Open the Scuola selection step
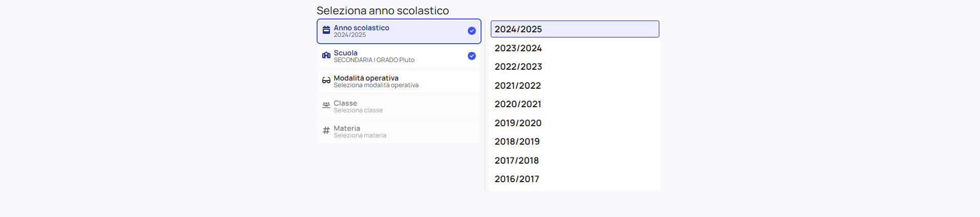This screenshot has height=217, width=980. [x=399, y=56]
